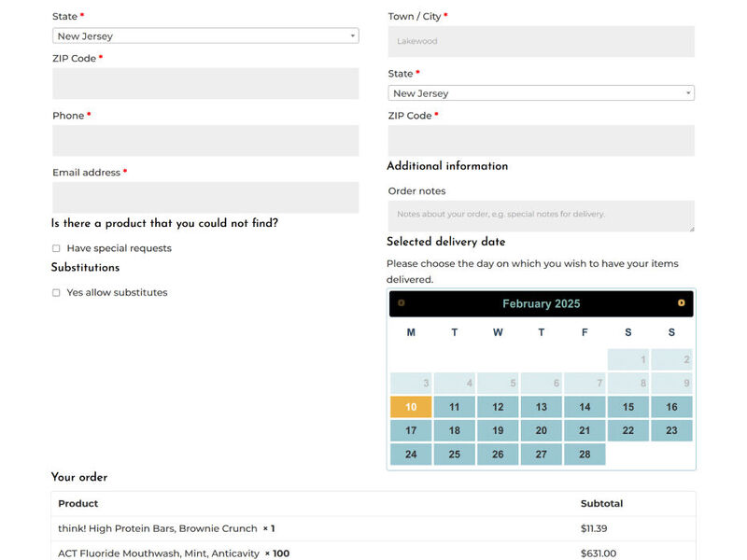Click the Subtotal column header

[601, 504]
